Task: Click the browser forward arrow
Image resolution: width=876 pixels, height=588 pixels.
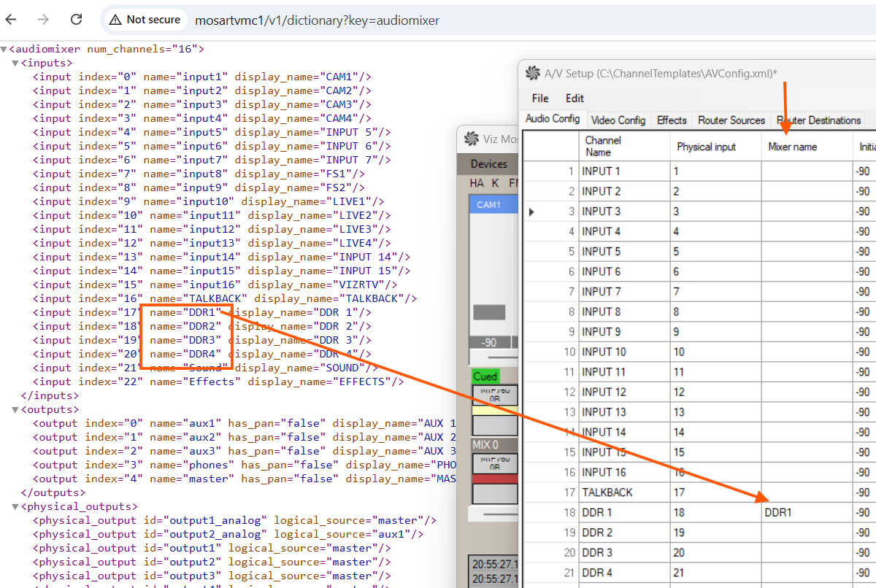Action: point(45,20)
